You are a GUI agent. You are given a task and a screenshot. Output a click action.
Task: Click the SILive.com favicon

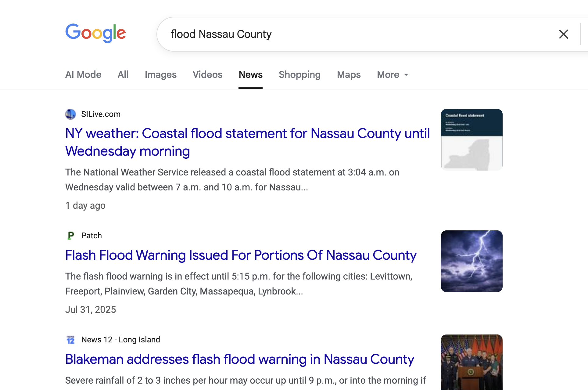[70, 114]
